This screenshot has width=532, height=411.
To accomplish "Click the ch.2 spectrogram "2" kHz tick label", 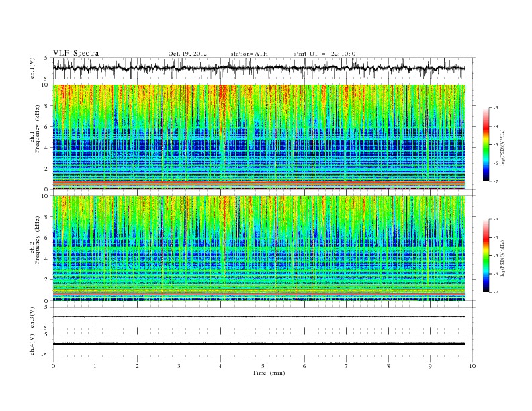I will click(x=46, y=280).
